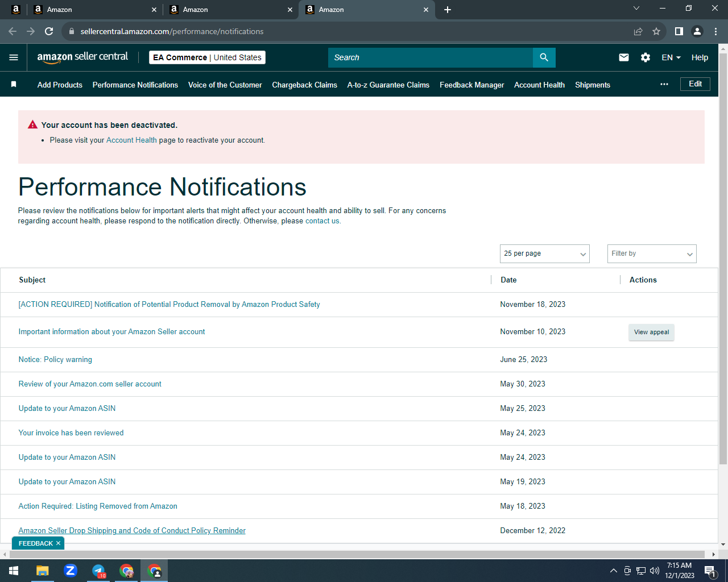
Task: Show hidden system tray icons
Action: click(x=613, y=571)
